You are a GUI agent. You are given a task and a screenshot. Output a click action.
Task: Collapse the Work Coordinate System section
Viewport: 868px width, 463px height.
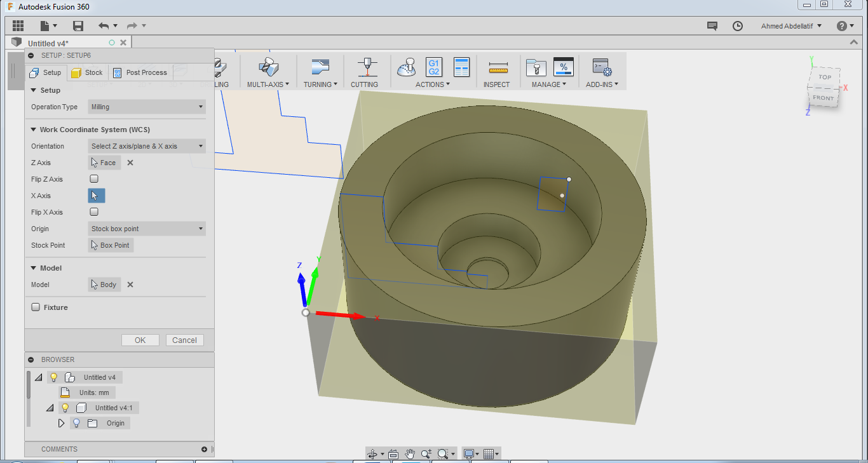pos(34,130)
